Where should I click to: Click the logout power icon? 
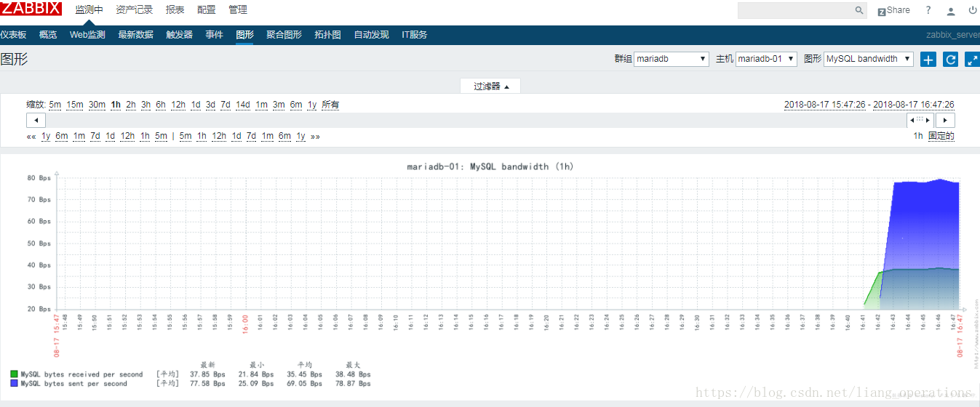(x=973, y=10)
